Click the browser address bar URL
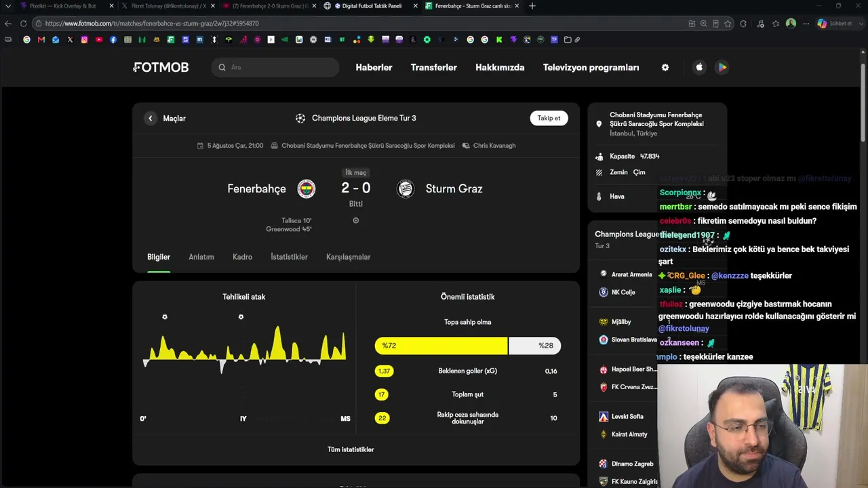Viewport: 868px width, 488px height. pyautogui.click(x=152, y=23)
